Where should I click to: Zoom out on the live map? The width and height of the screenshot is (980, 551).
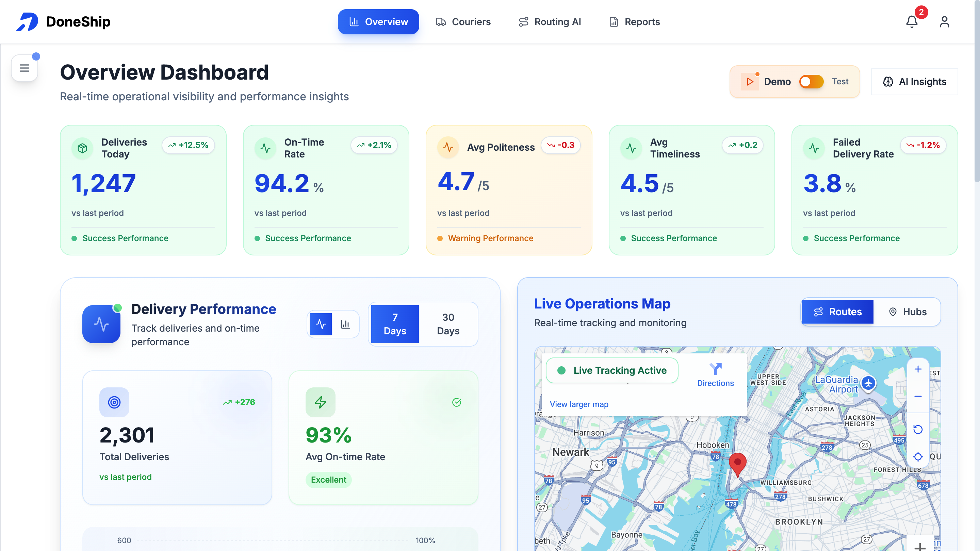point(918,396)
